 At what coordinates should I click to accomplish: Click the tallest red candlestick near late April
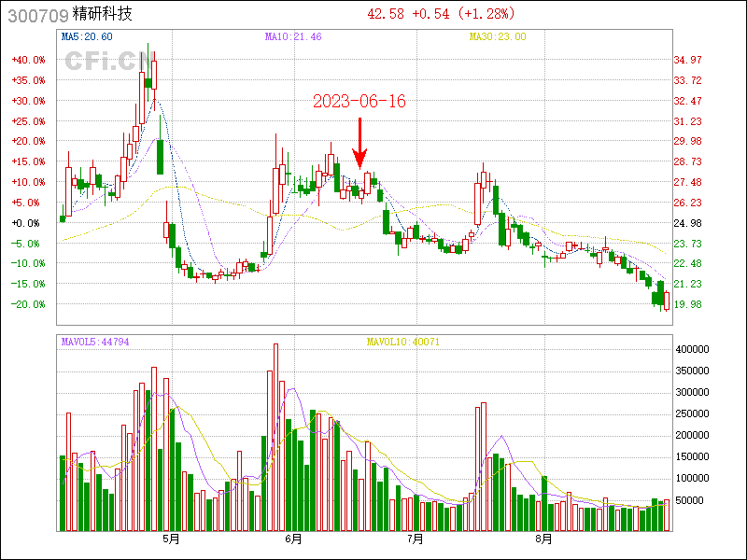click(x=153, y=73)
